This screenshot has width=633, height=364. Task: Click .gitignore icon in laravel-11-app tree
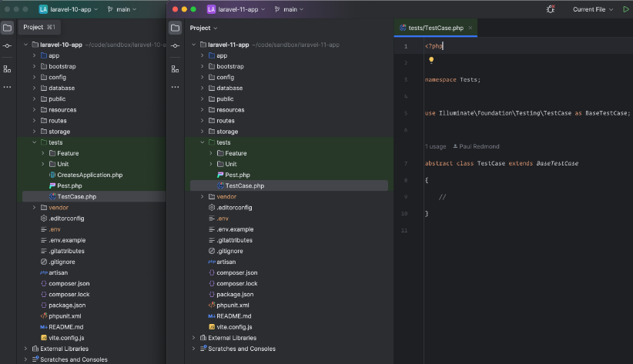click(212, 251)
